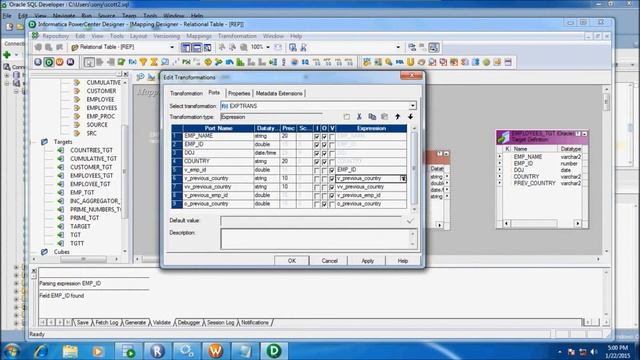Open the Repository menu
This screenshot has width=640, height=360.
(56, 36)
